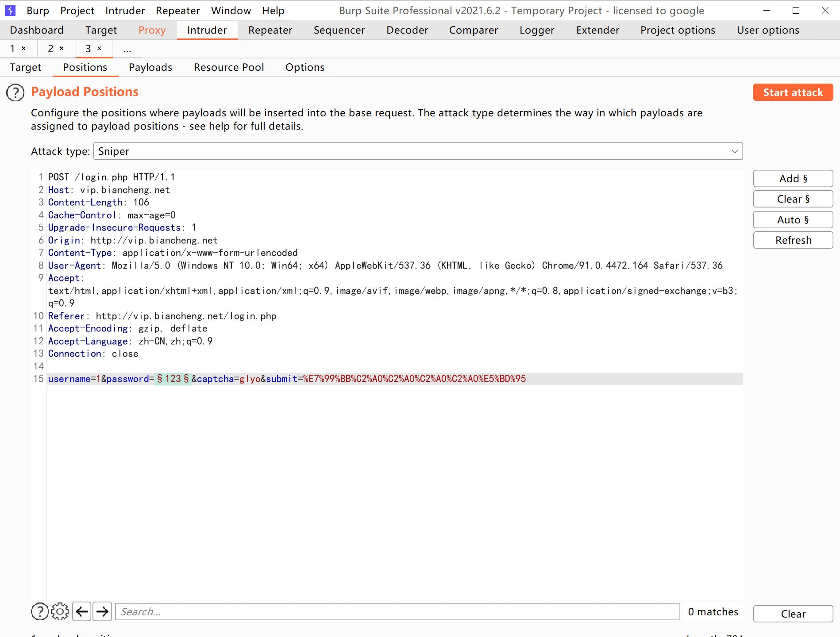The width and height of the screenshot is (840, 637).
Task: Go to previous search match arrow
Action: 82,611
